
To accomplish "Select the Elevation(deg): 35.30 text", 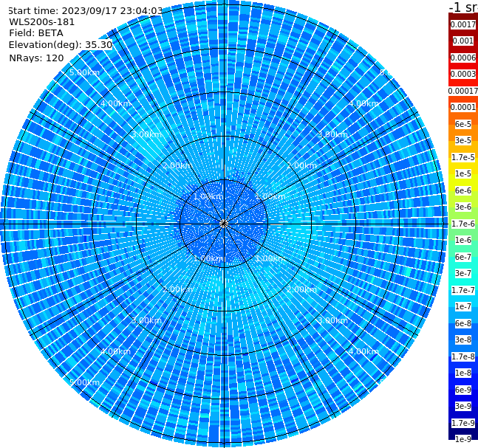I will tap(61, 45).
